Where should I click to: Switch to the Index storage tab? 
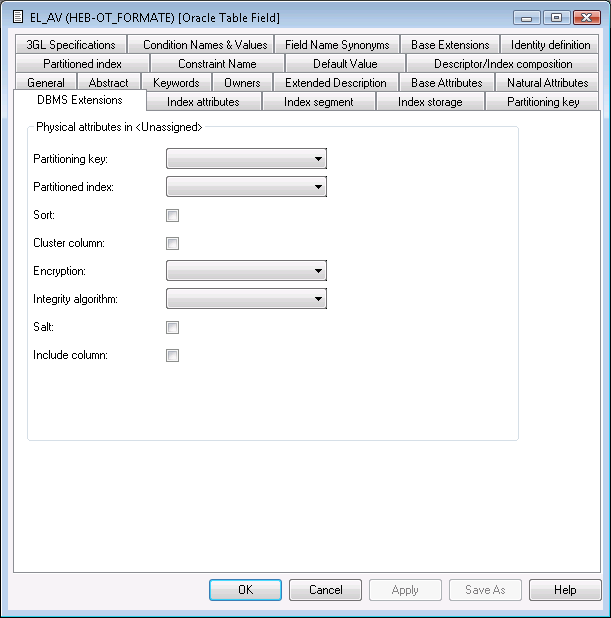[x=430, y=102]
